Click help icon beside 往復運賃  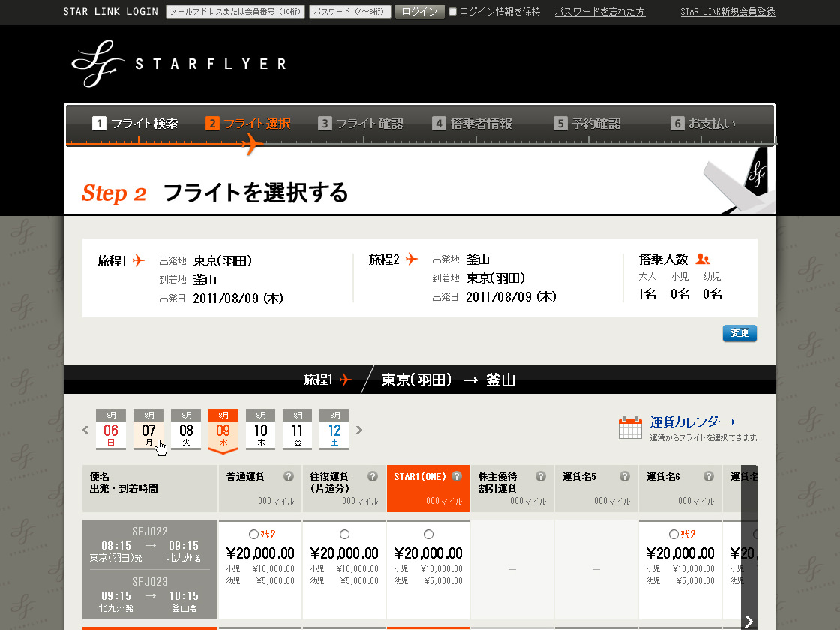373,477
